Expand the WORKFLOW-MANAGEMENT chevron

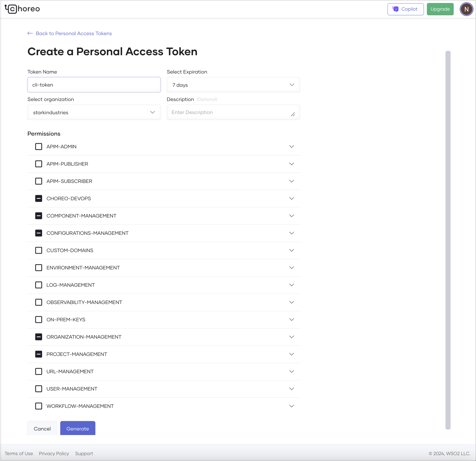pos(291,406)
